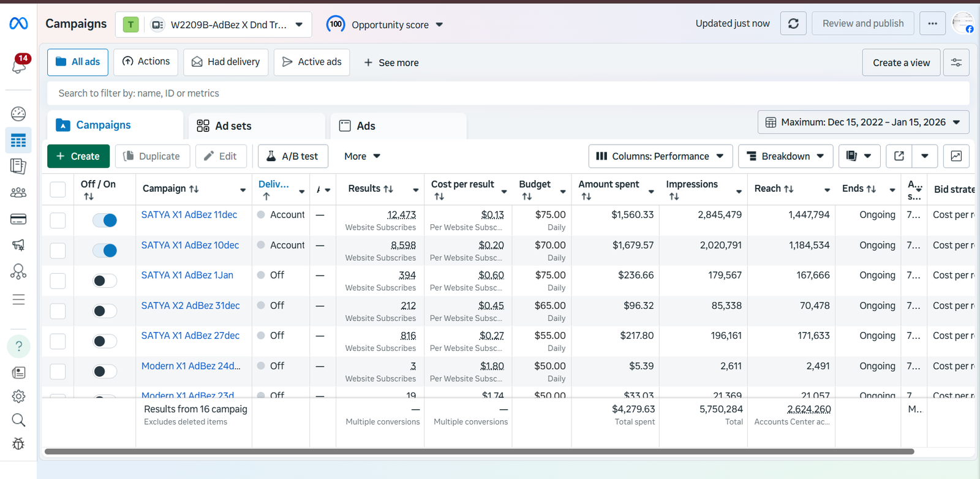Click the refresh data icon
980x479 pixels.
[793, 24]
